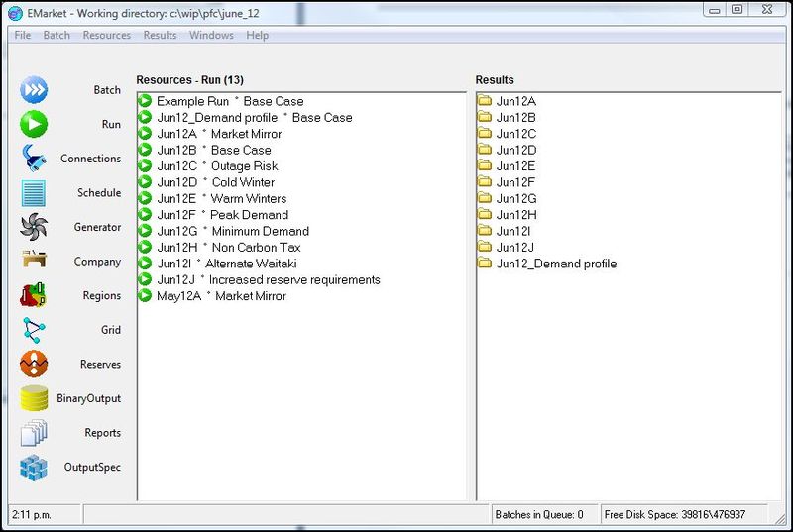Select the Reserves orange icon
The height and width of the screenshot is (532, 793).
(34, 364)
